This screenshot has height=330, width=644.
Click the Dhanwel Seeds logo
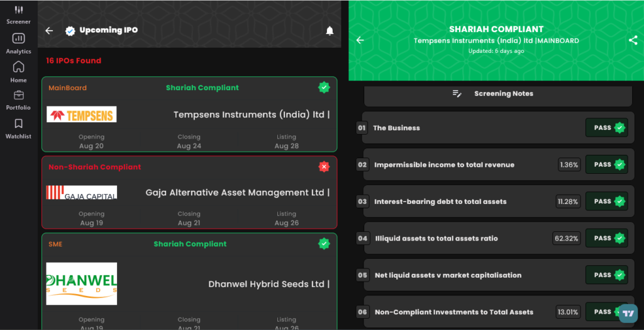[81, 283]
